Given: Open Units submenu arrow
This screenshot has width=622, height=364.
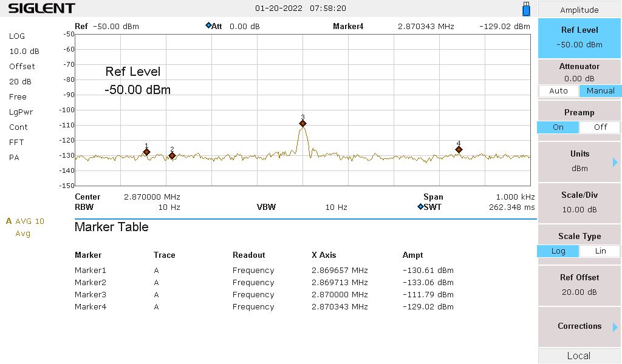Looking at the screenshot, I should click(615, 162).
